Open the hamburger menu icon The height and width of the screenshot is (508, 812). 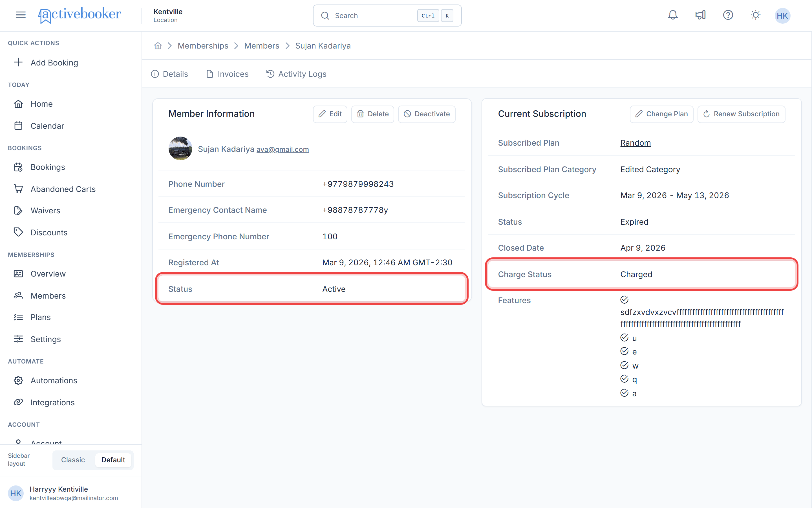pos(21,15)
